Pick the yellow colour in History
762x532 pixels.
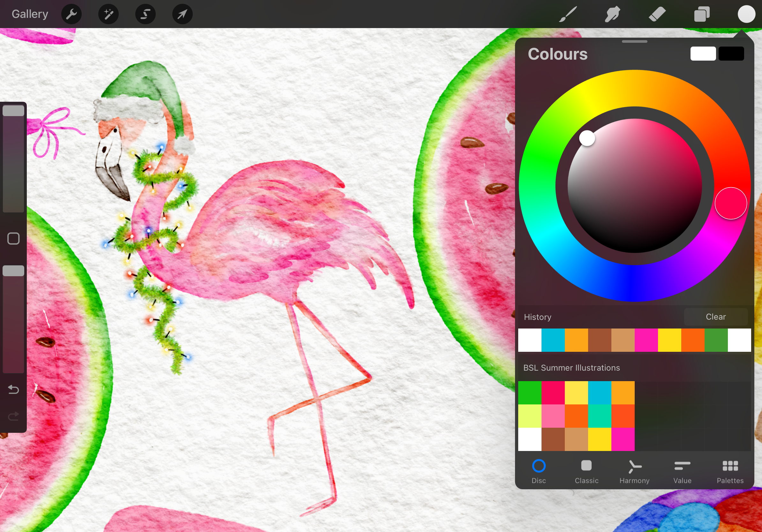[669, 340]
